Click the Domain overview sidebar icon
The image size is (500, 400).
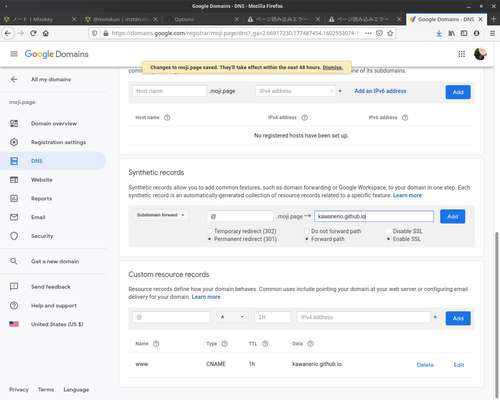click(14, 124)
